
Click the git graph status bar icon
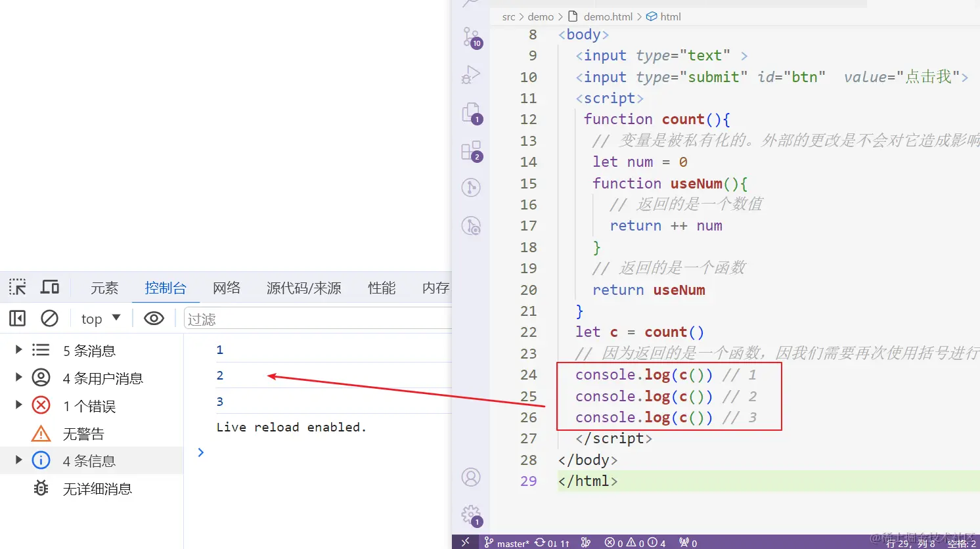pyautogui.click(x=585, y=543)
